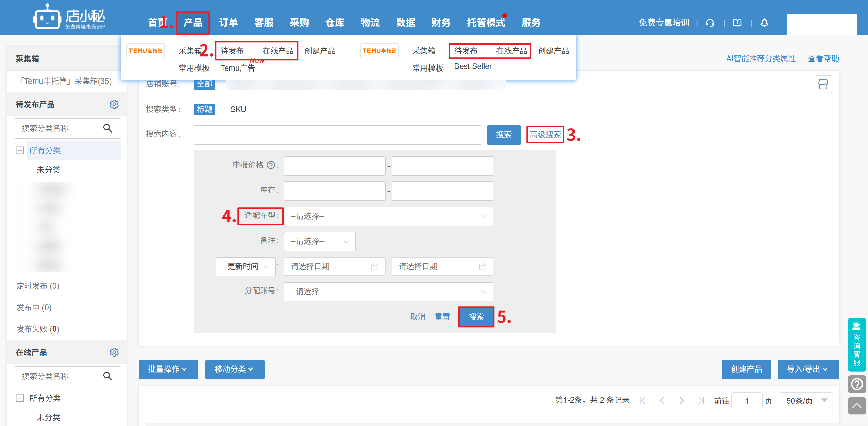Click the question mark help icon on right edge

click(x=857, y=384)
